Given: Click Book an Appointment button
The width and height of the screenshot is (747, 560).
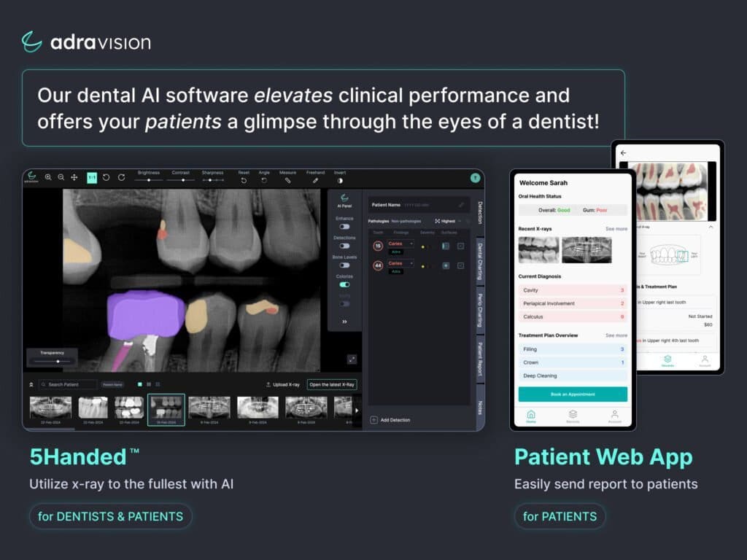Looking at the screenshot, I should (x=573, y=394).
